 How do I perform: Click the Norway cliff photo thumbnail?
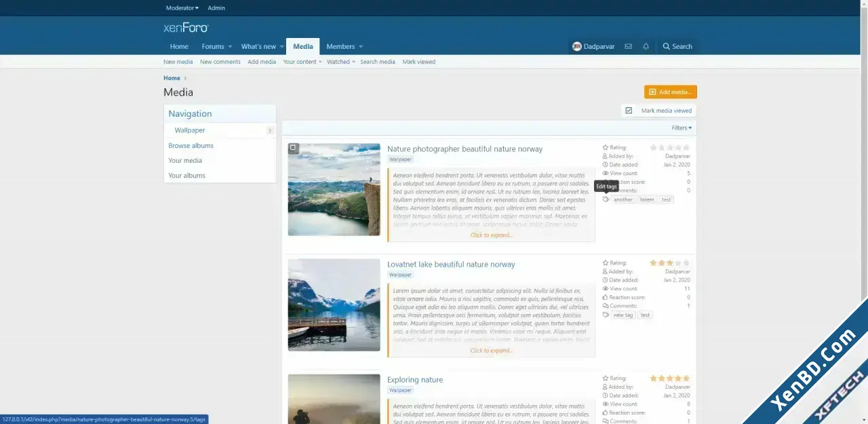334,189
